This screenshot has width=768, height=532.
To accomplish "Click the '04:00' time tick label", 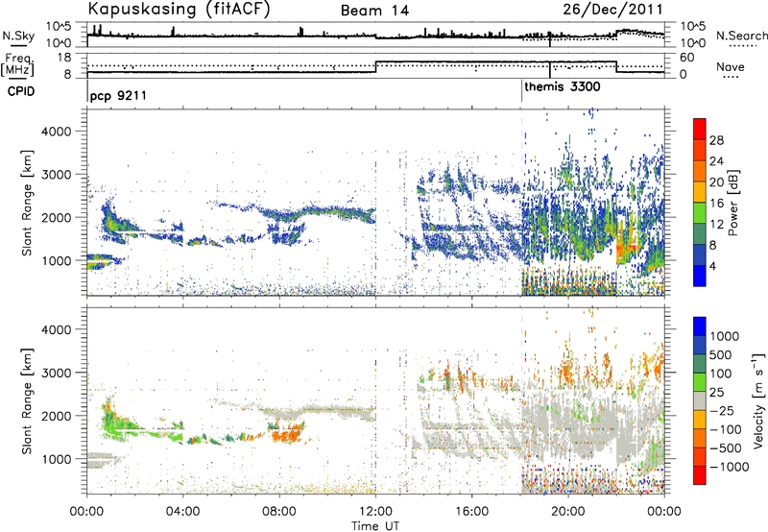I will pos(182,512).
